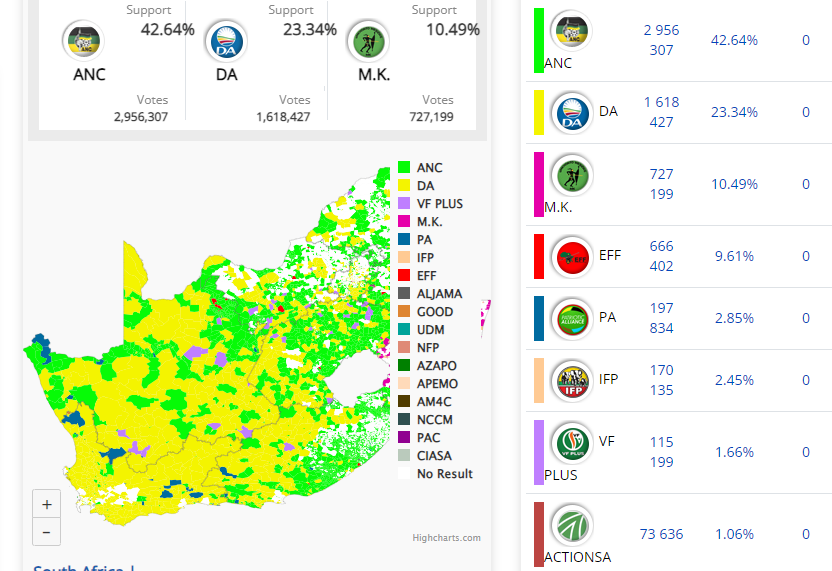Click ACTIONSA percentage 1.06%
Screen dimensions: 832x571
734,534
